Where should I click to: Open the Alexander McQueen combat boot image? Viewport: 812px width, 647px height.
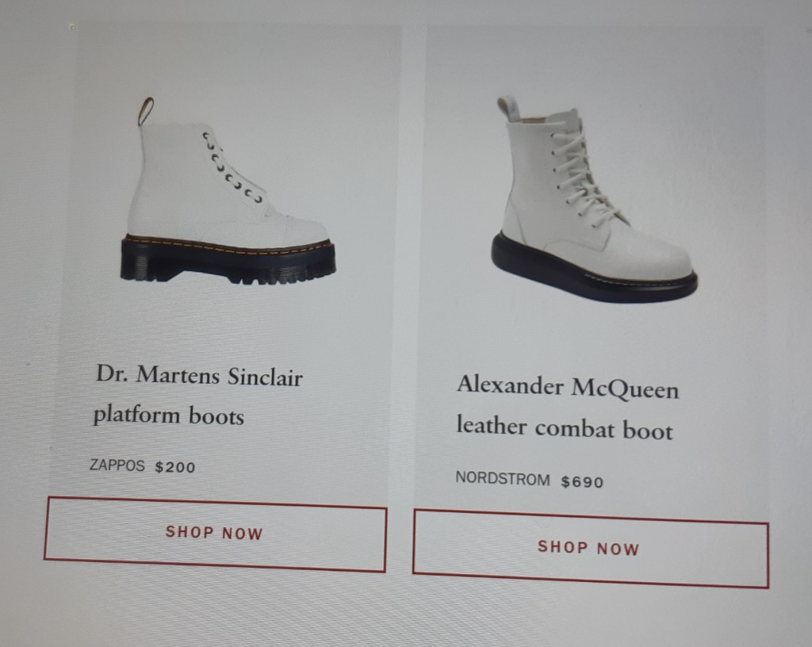pyautogui.click(x=593, y=199)
